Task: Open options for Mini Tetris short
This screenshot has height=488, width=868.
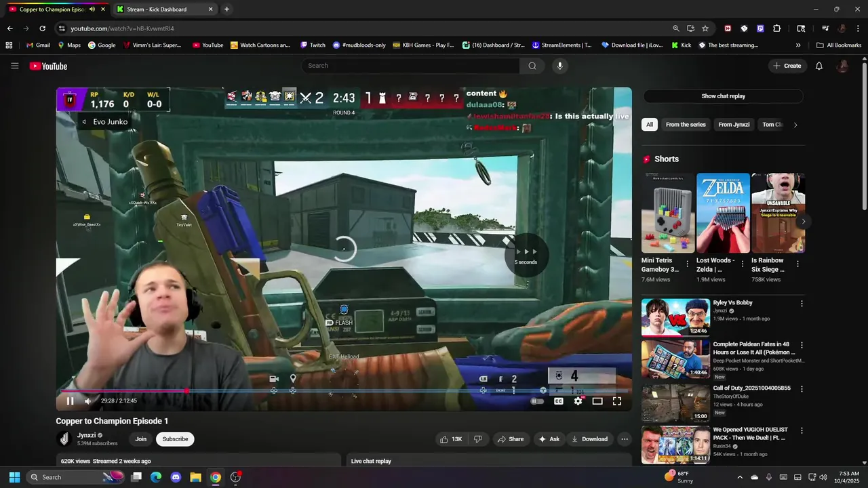Action: 688,264
